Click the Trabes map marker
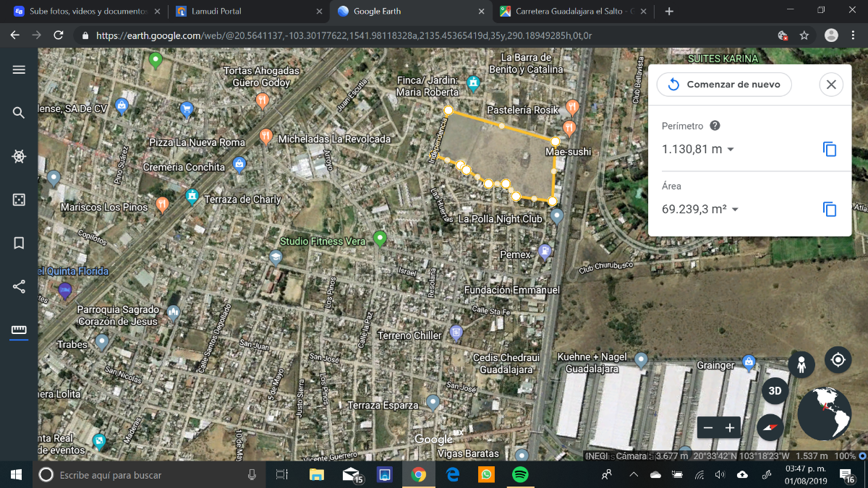 [102, 341]
